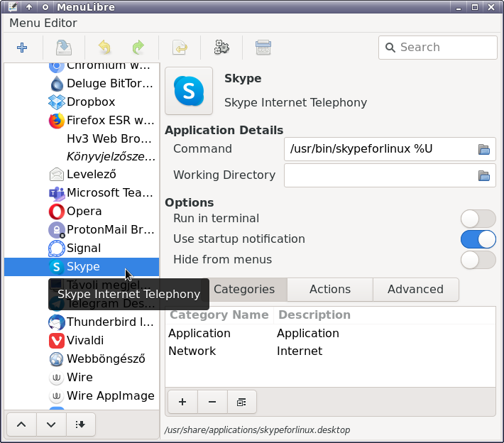Click the yellow Undo arrow icon
Viewport: 504px width, 443px height.
pos(105,48)
